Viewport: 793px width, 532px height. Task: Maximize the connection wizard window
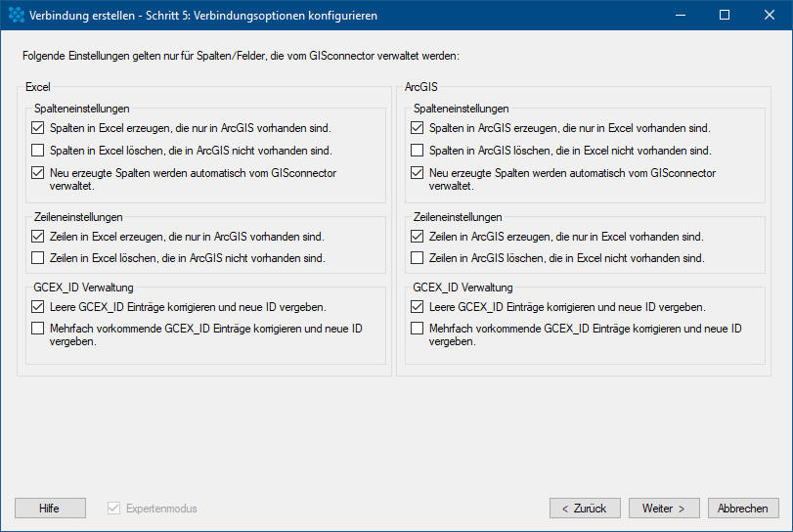click(x=725, y=16)
